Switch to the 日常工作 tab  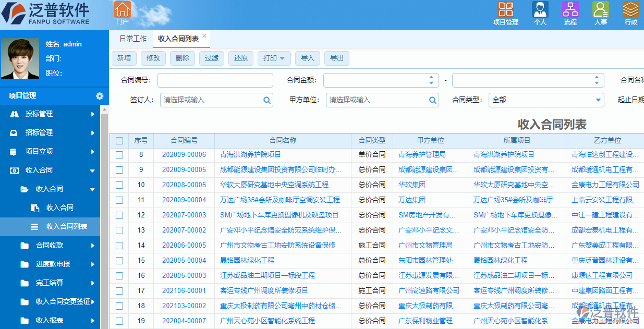tap(131, 38)
